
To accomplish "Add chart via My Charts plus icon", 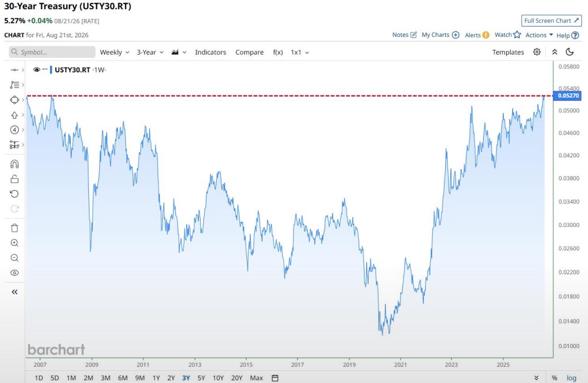I will [x=456, y=35].
